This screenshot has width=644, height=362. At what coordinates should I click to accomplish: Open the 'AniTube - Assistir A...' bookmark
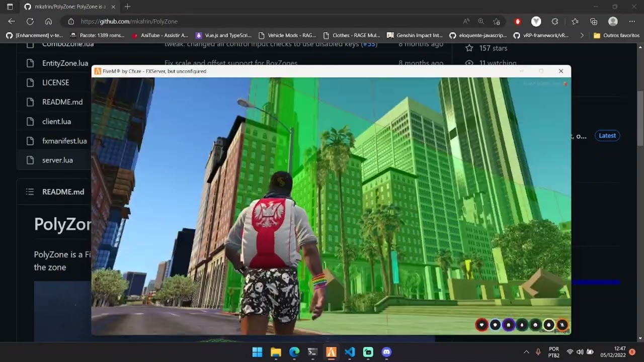coord(159,35)
